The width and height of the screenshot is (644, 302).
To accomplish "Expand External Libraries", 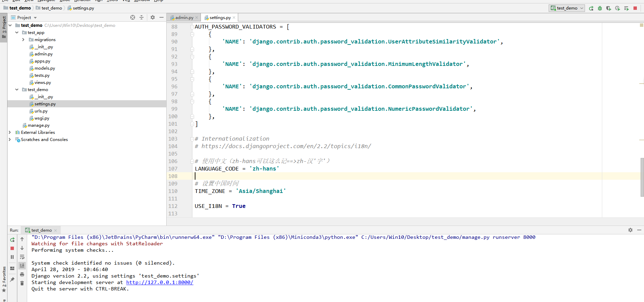I will click(x=10, y=132).
